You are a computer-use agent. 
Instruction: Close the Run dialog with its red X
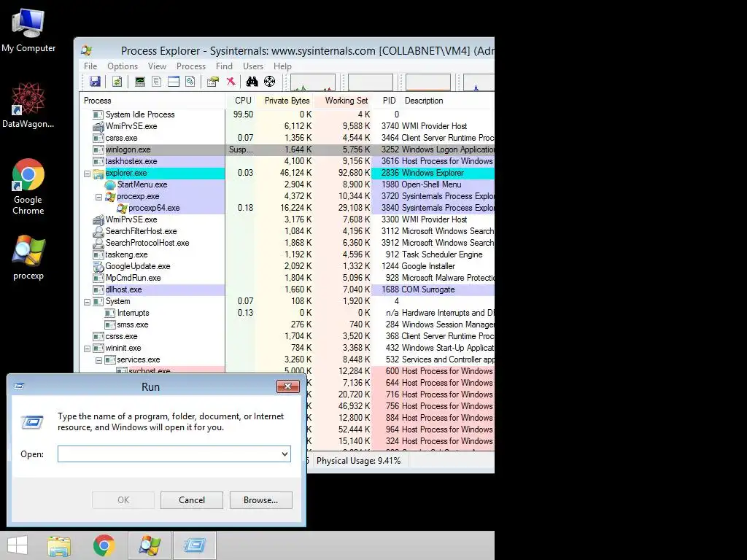point(287,386)
